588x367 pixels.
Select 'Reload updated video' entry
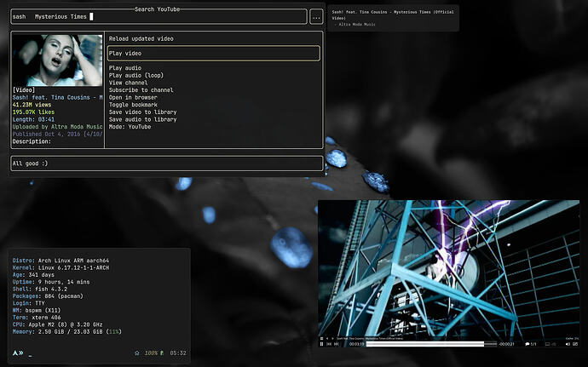click(x=141, y=38)
